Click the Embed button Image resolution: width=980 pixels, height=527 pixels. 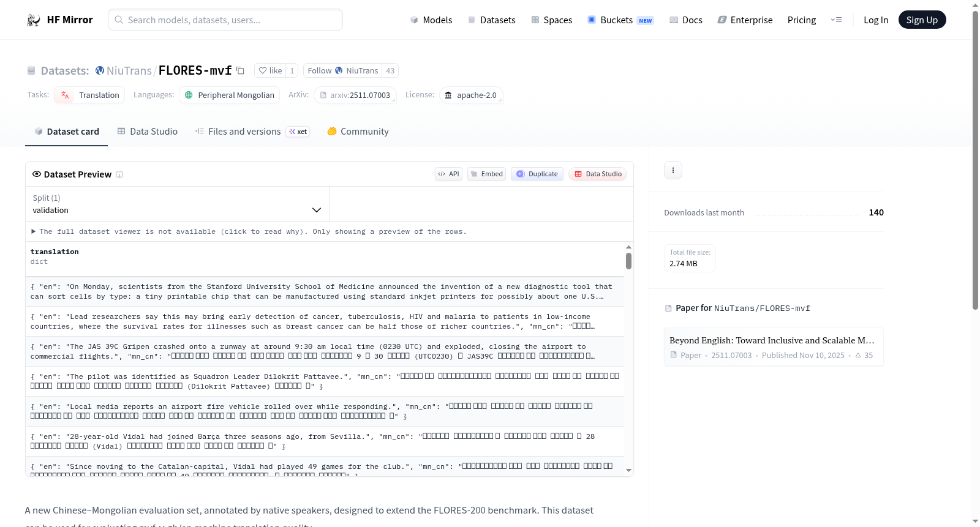click(486, 174)
